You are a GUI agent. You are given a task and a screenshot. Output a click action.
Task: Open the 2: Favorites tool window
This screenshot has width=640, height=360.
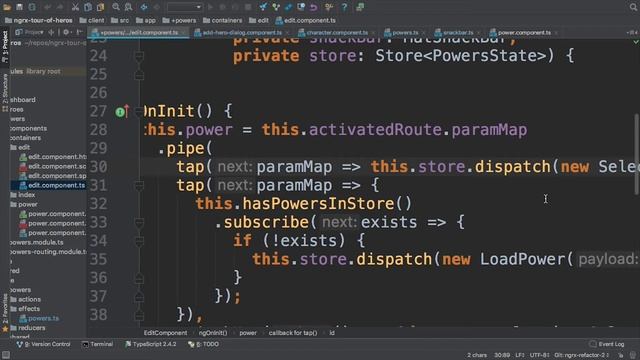pyautogui.click(x=4, y=312)
